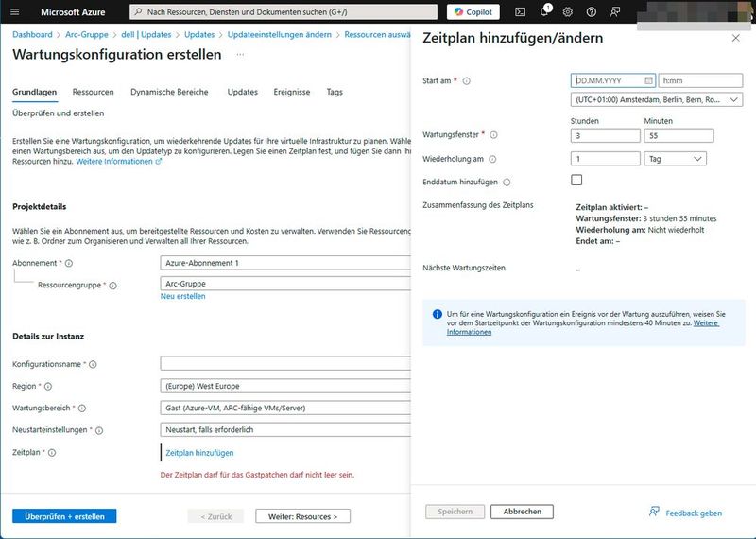Switch to the Dynamische Bereiche tab
The image size is (756, 539).
[169, 92]
